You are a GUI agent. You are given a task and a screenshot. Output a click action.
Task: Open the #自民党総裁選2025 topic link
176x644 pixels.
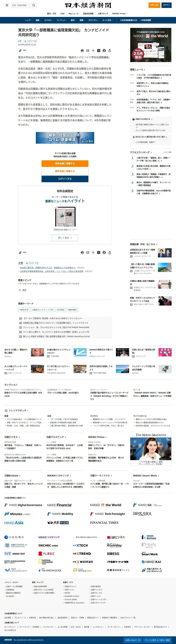(129, 20)
